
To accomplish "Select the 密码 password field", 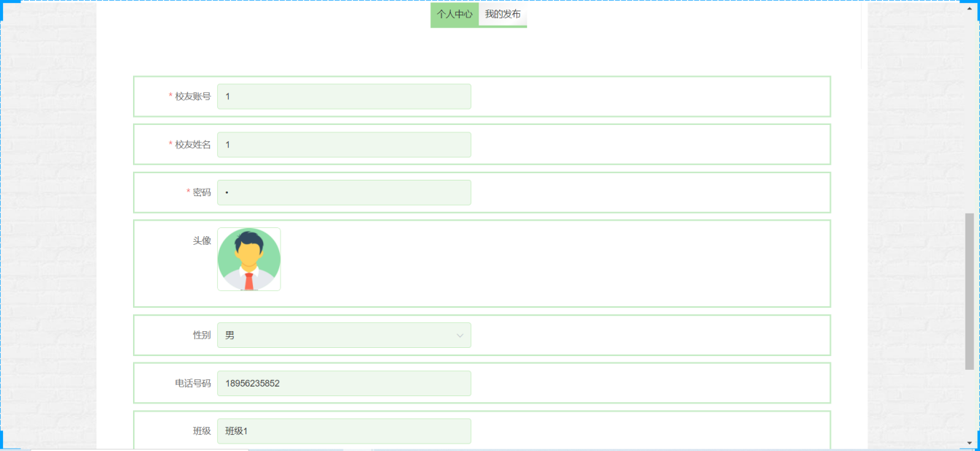I will (343, 192).
